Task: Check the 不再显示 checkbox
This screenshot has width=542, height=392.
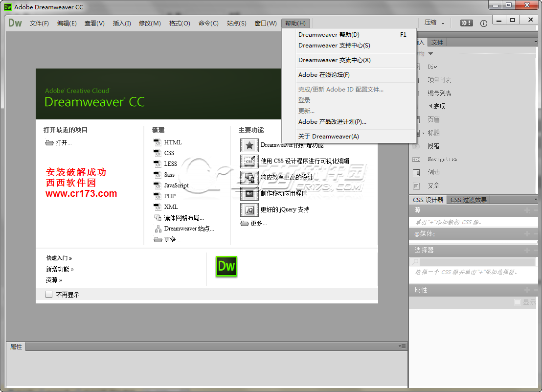Action: click(49, 294)
